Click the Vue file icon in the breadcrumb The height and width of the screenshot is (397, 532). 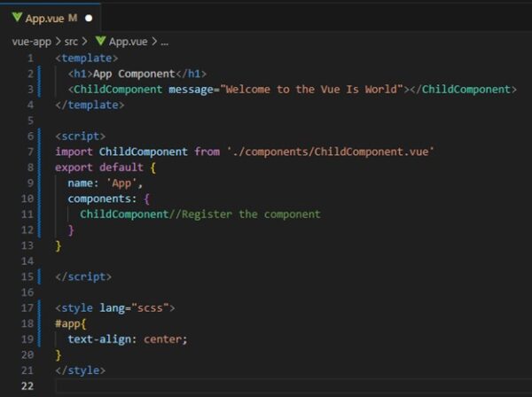(99, 41)
